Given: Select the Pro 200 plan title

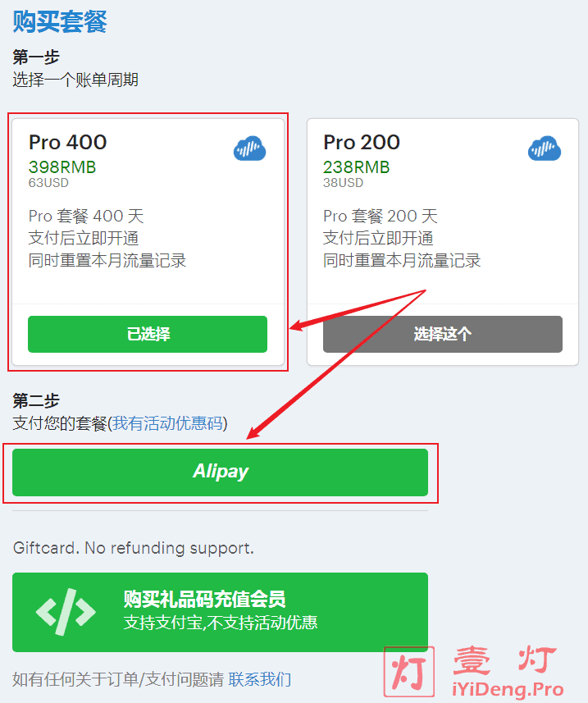Looking at the screenshot, I should coord(362,143).
